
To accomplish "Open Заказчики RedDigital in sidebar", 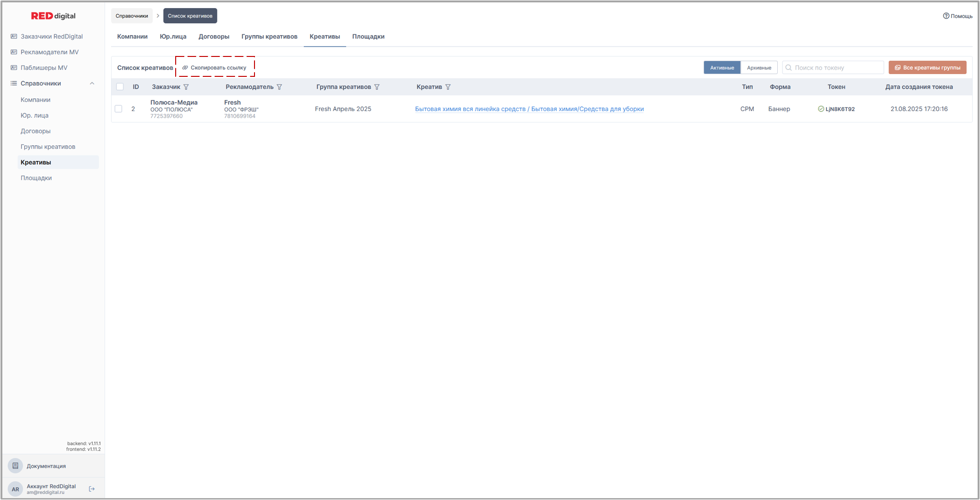I will tap(51, 37).
